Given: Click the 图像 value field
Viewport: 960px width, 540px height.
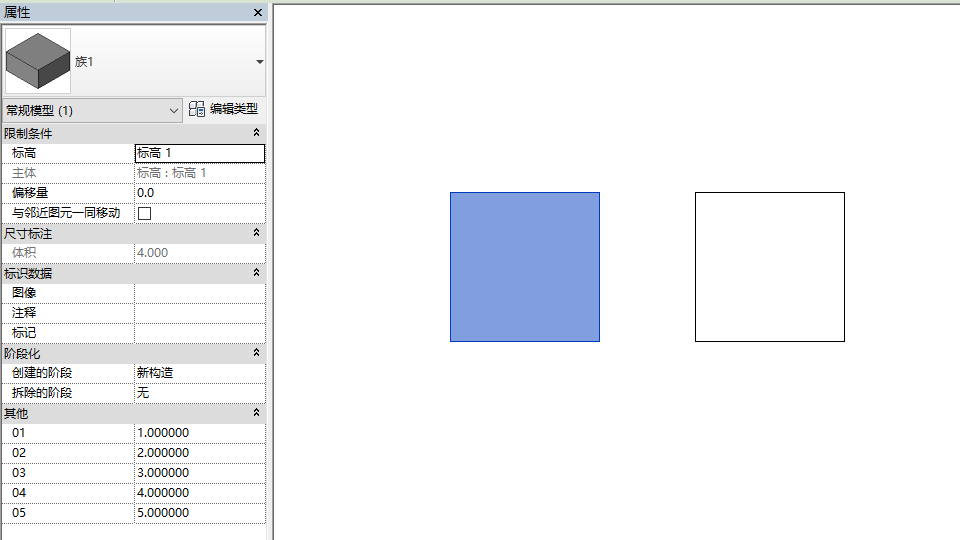Looking at the screenshot, I should click(x=200, y=293).
